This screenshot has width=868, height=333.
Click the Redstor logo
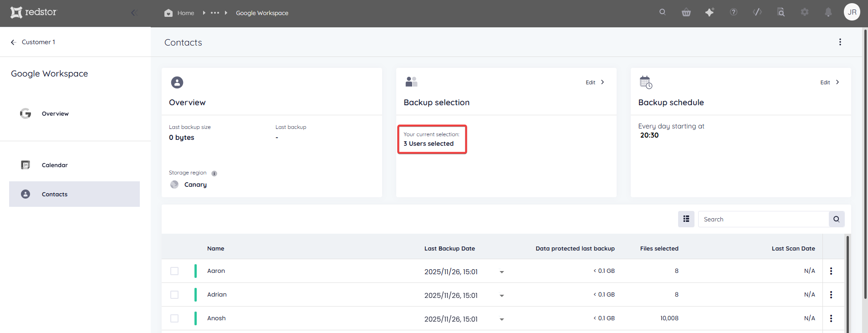(x=34, y=12)
